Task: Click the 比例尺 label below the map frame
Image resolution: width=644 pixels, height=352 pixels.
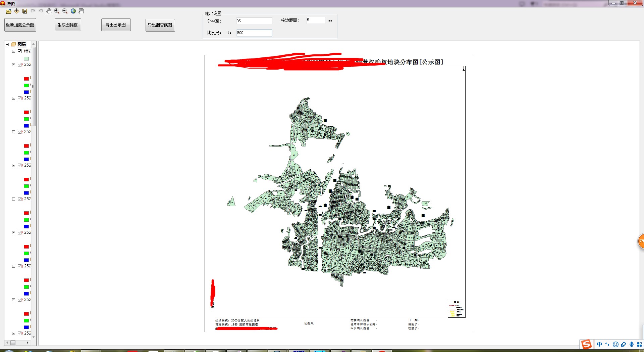Action: click(x=309, y=323)
